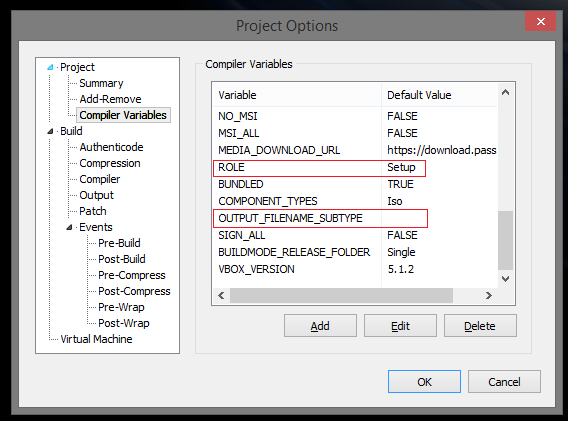Open the Virtual Machine settings
This screenshot has height=421, width=568.
pyautogui.click(x=96, y=339)
